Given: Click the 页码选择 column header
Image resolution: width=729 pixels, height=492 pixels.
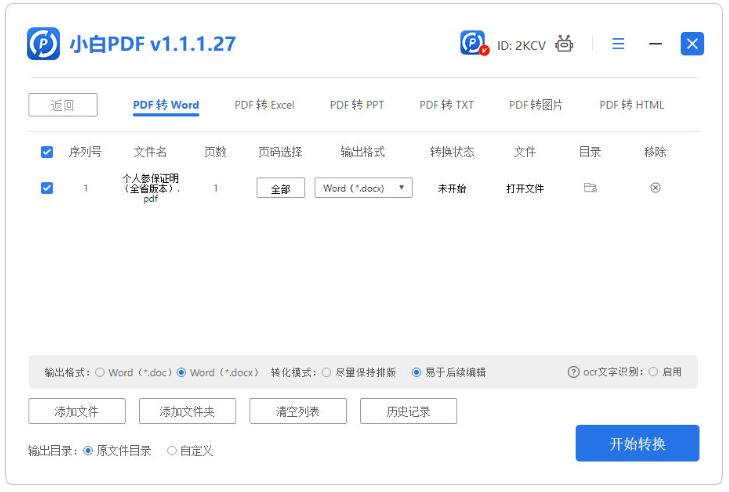Looking at the screenshot, I should [x=280, y=152].
